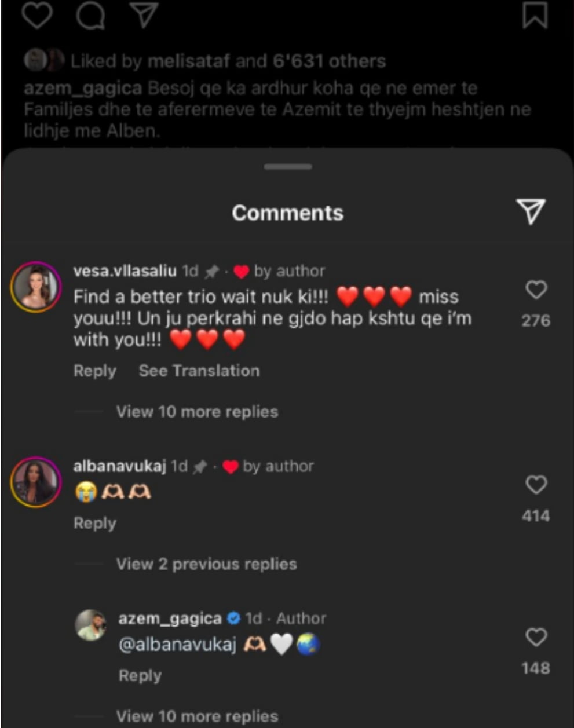
Task: Share the post with paper plane icon
Action: (x=144, y=14)
